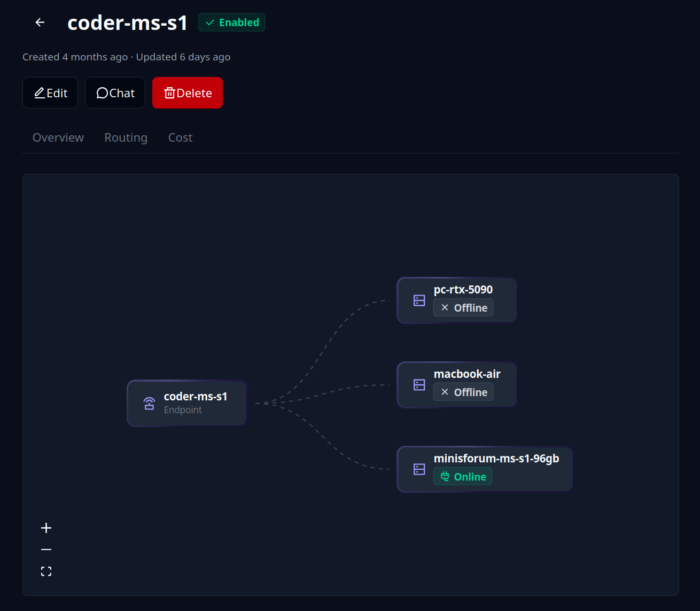Click the Offline badge on pc-rtx-5090
Screen dimensions: 700x611
(x=463, y=308)
